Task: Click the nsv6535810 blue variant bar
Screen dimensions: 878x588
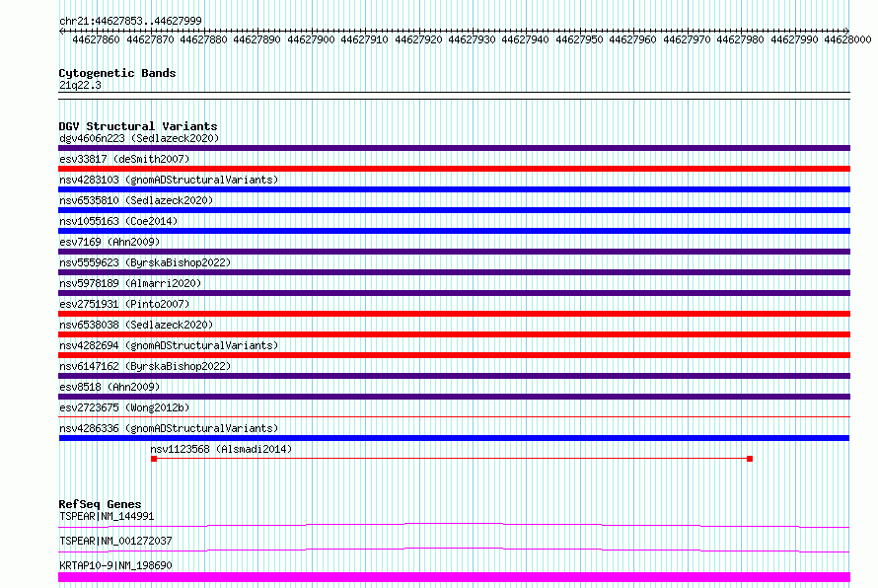Action: (454, 210)
